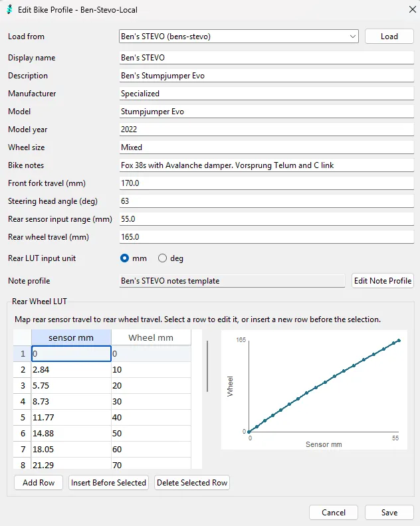The height and width of the screenshot is (526, 420).
Task: Select the mm radio for LUT input unit
Action: 124,258
